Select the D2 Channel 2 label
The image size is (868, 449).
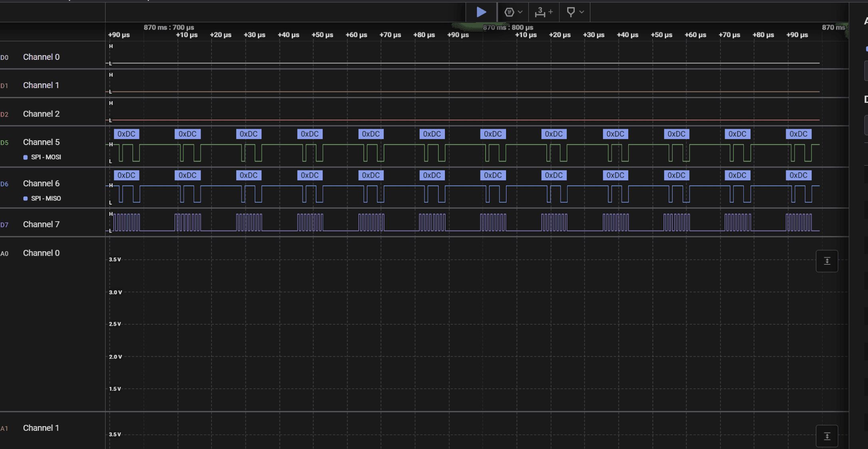click(41, 114)
